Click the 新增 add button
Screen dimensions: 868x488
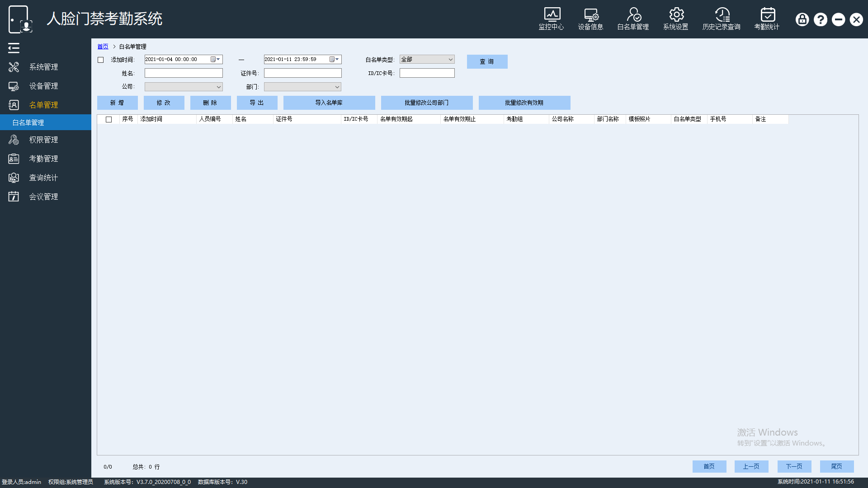(117, 103)
